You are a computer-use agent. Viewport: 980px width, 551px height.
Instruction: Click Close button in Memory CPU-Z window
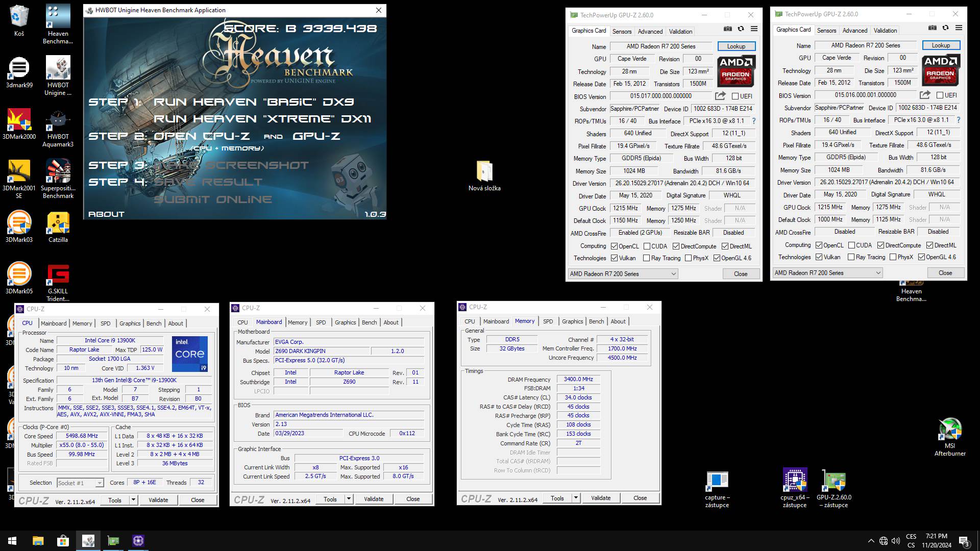click(640, 498)
